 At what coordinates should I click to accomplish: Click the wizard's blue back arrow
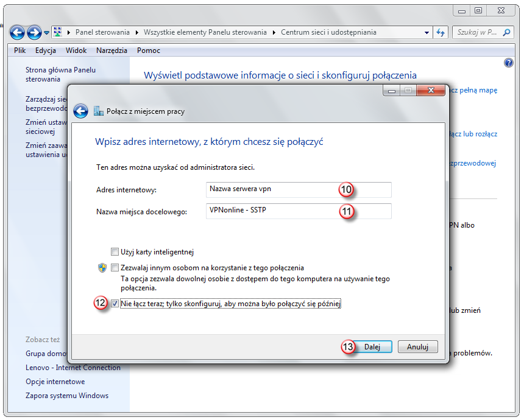pos(80,111)
